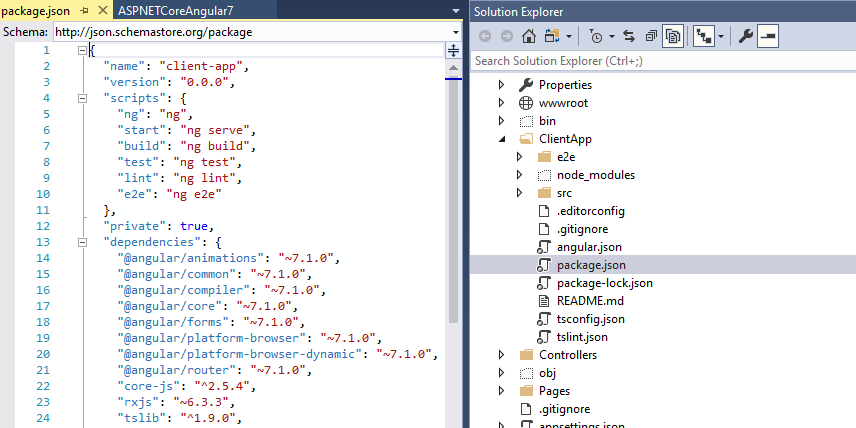
Task: Click the editor vertical scrollbar thumb
Action: (x=454, y=202)
